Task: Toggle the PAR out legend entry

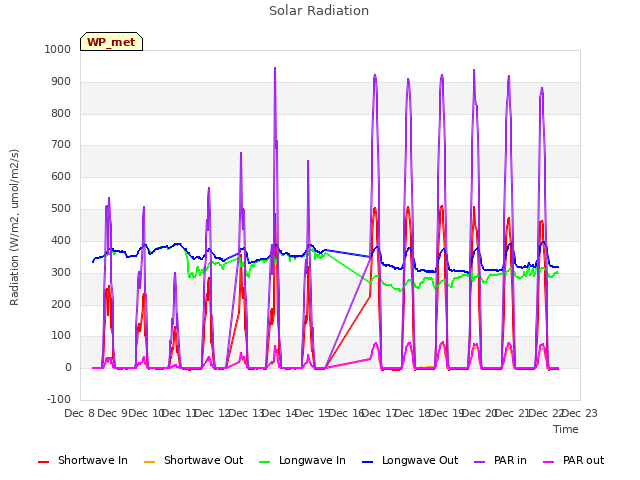Action: coord(574,460)
